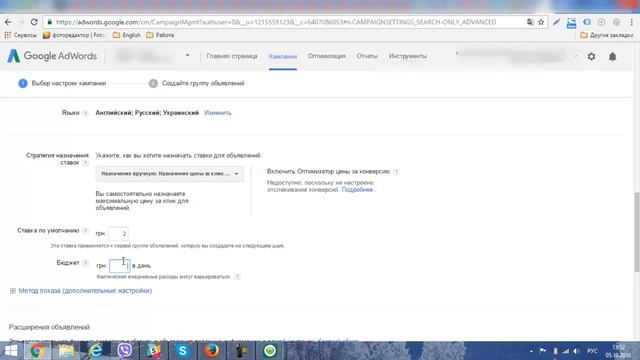Open Skype from the taskbar
Screen dimensions: 640x360
(183, 351)
